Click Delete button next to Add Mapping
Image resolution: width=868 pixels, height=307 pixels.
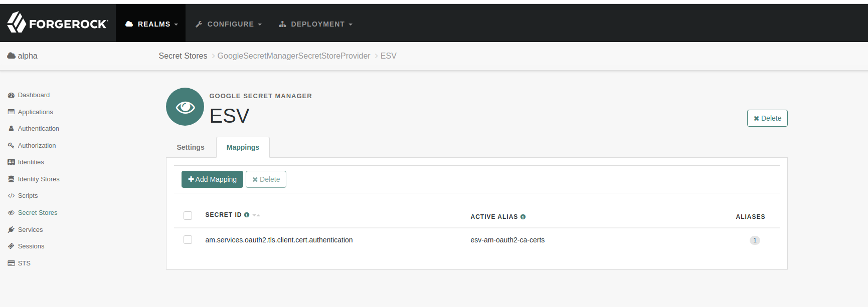266,179
